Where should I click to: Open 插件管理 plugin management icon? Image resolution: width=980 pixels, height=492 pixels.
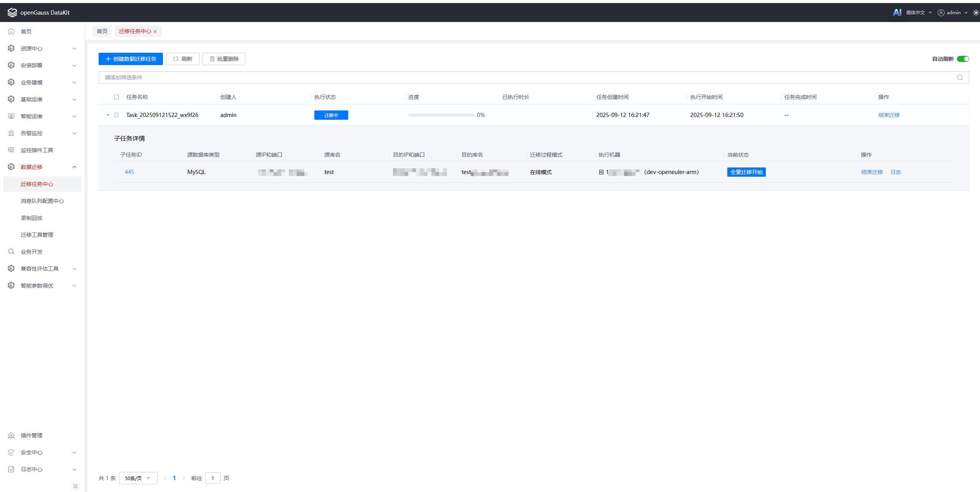pyautogui.click(x=11, y=435)
